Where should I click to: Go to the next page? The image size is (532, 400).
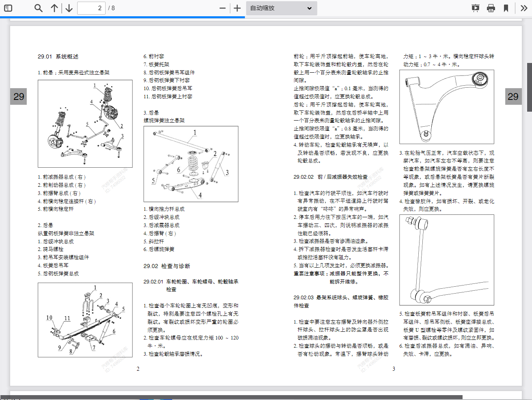point(69,8)
